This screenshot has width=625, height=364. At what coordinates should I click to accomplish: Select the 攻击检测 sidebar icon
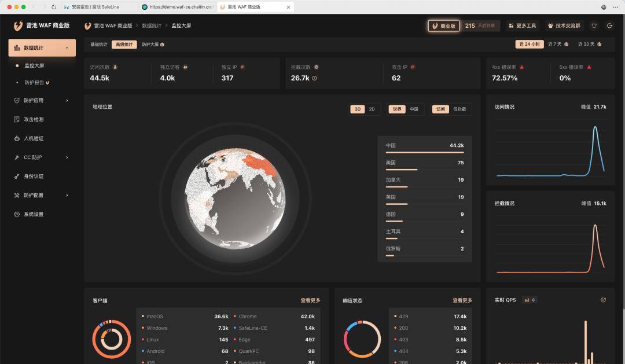click(17, 119)
